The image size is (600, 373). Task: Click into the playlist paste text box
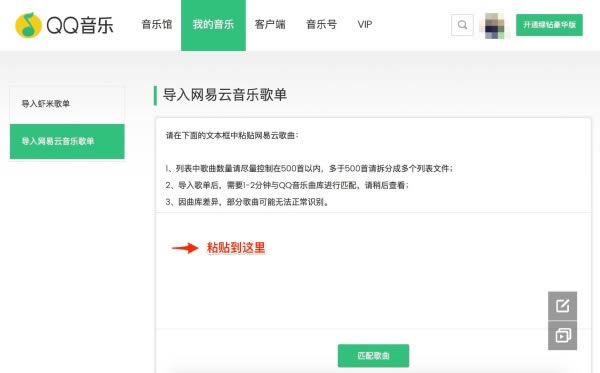point(373,270)
